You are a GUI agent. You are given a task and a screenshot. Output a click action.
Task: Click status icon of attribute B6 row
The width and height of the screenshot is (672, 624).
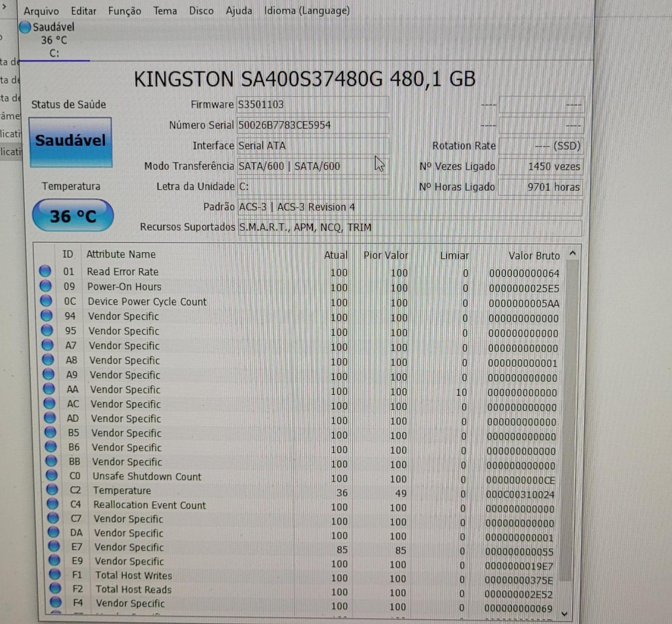[x=51, y=446]
